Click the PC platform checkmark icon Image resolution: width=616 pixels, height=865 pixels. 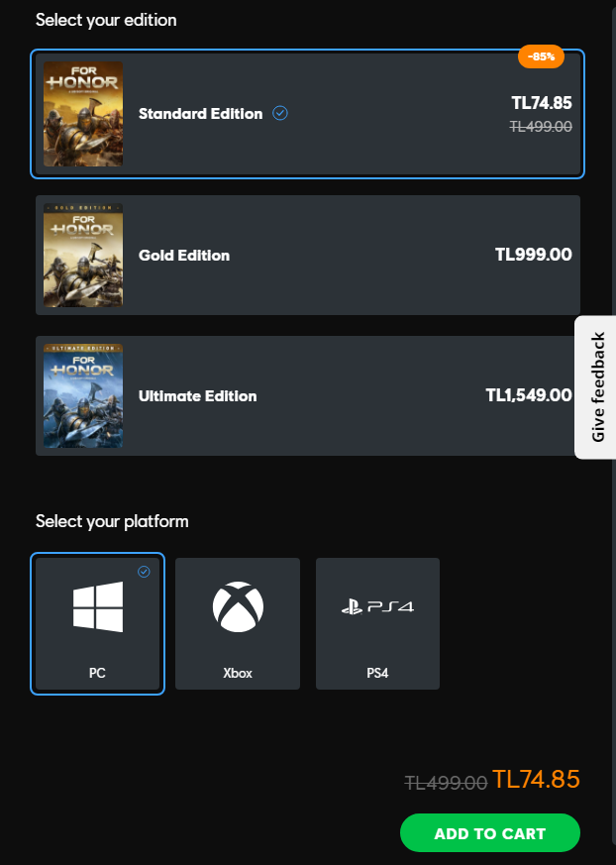click(145, 572)
